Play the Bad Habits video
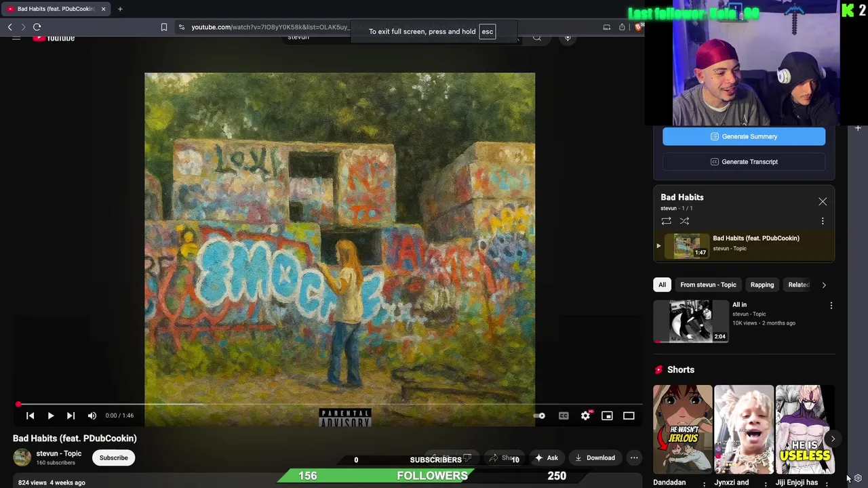The width and height of the screenshot is (868, 488). pos(50,415)
